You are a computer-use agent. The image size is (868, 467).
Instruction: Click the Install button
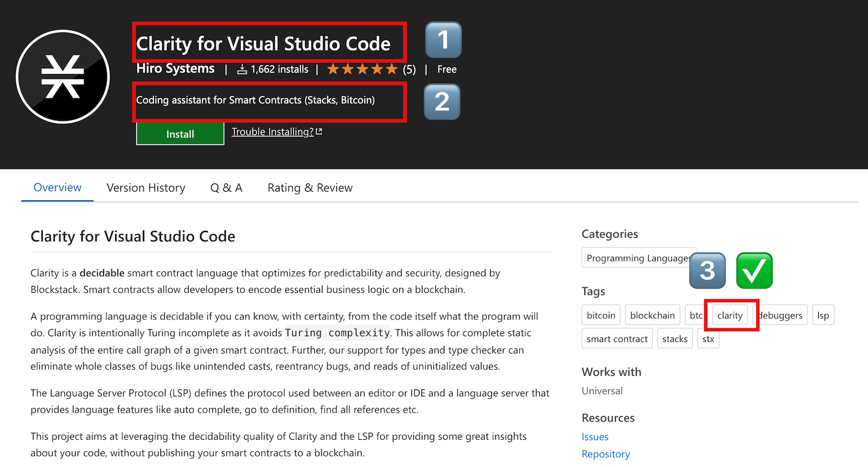point(180,134)
